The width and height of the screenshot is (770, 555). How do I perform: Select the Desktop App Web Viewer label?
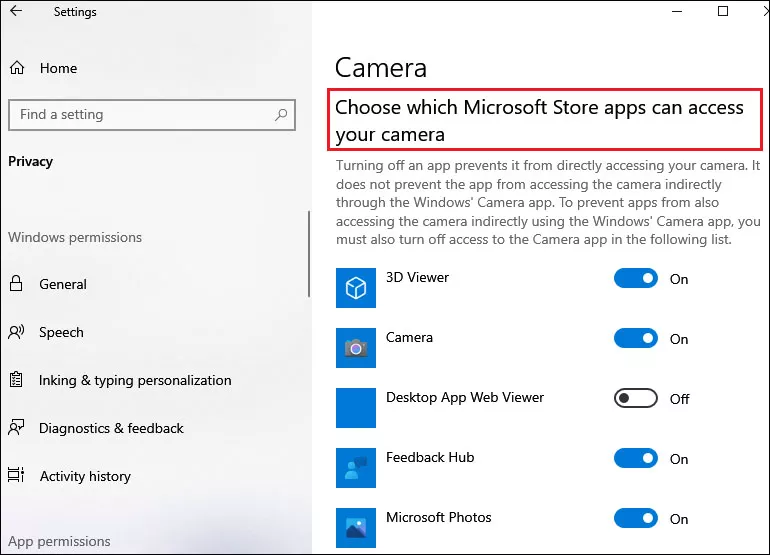point(465,397)
